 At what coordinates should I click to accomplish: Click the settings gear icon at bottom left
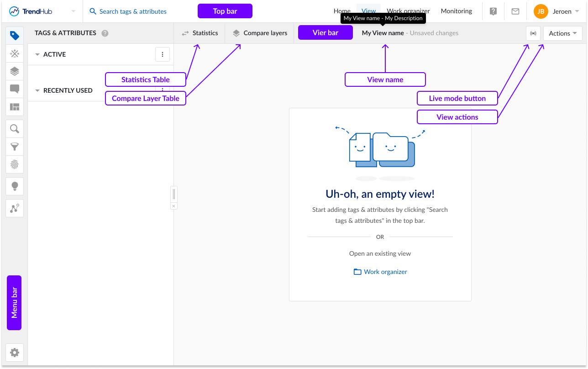click(x=15, y=353)
